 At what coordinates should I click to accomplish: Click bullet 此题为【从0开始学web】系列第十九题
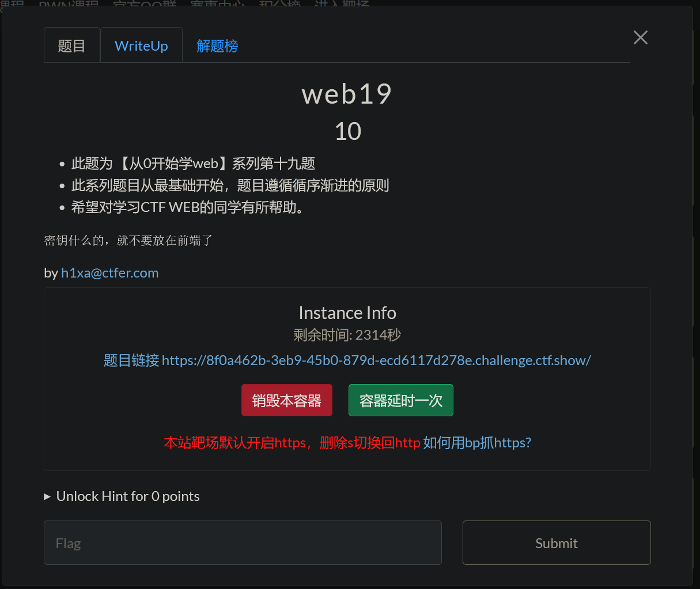[x=193, y=164]
